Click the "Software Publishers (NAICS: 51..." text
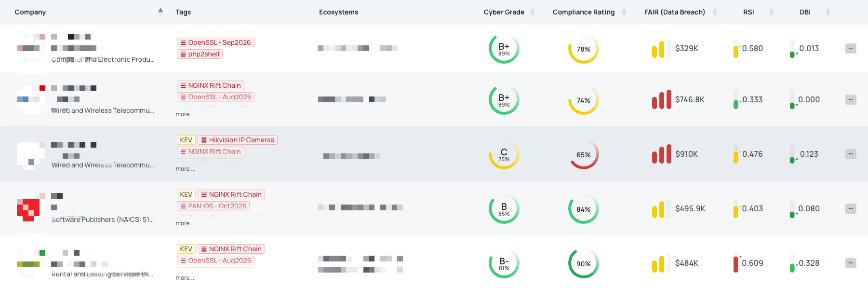 103,219
